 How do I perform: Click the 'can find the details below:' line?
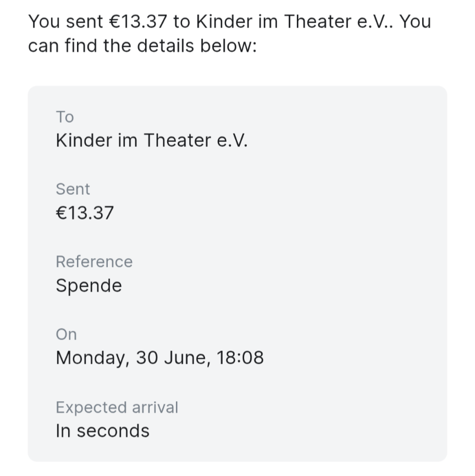point(142,46)
